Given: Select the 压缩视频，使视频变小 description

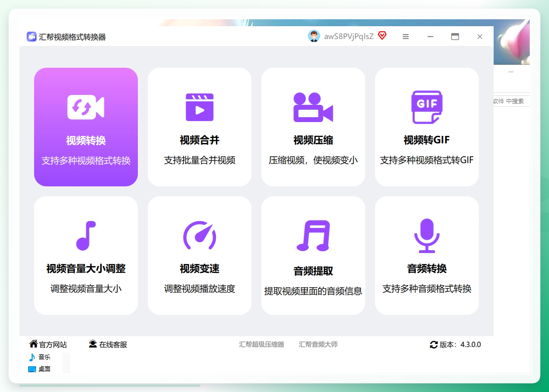Looking at the screenshot, I should tap(313, 160).
